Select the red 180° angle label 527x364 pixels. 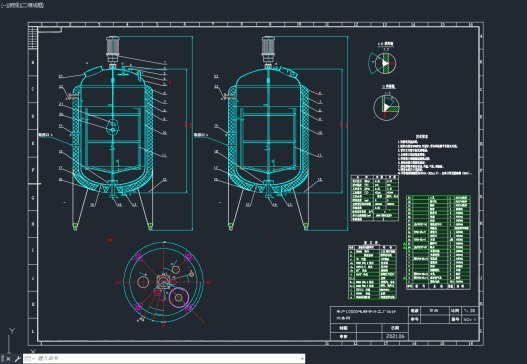pos(110,240)
